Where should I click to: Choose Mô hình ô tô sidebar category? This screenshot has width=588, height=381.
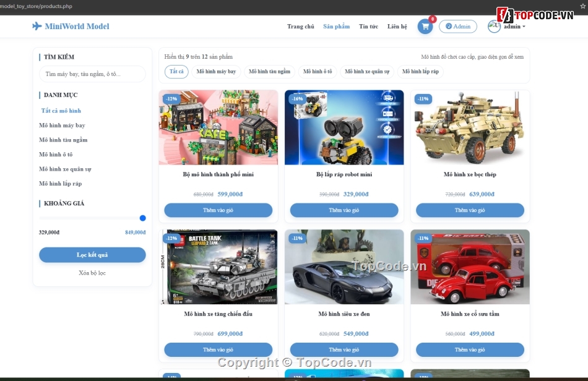click(x=56, y=155)
